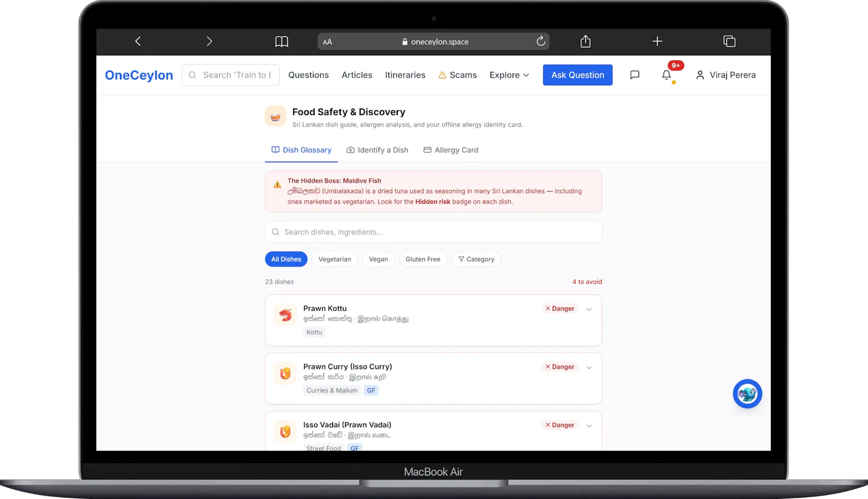Select the All Dishes filter chip

coord(286,259)
